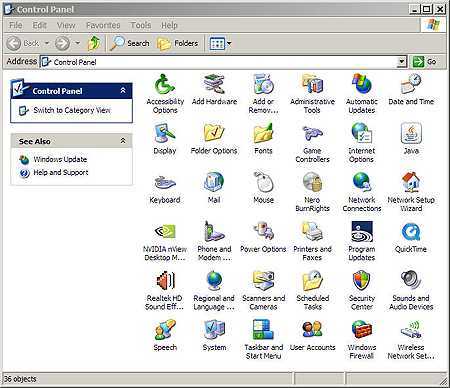Open Accessibility Options applet
Viewport: 450px width, 388px height.
pos(165,94)
